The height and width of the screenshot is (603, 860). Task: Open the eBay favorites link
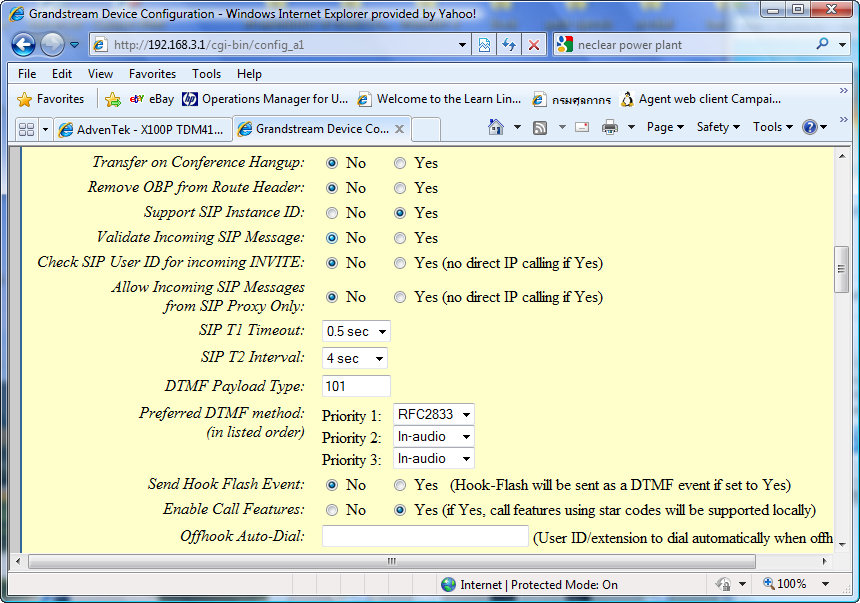(x=151, y=99)
